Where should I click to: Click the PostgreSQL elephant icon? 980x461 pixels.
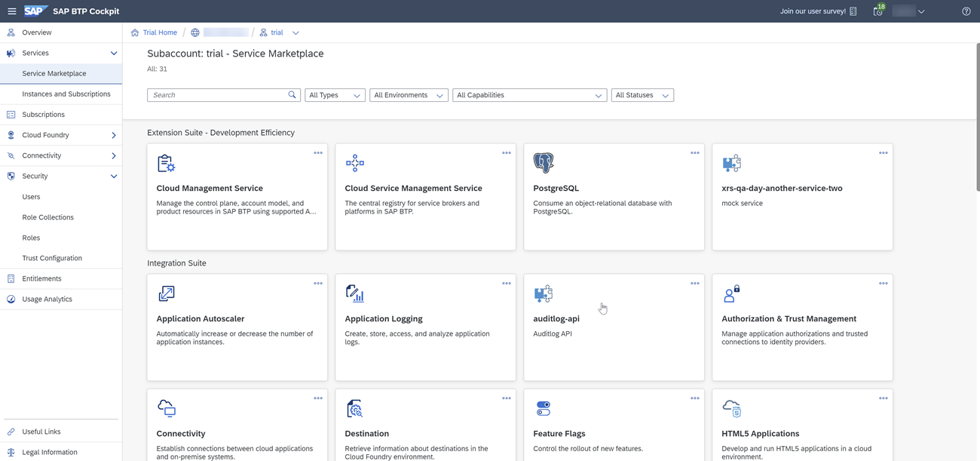point(543,162)
